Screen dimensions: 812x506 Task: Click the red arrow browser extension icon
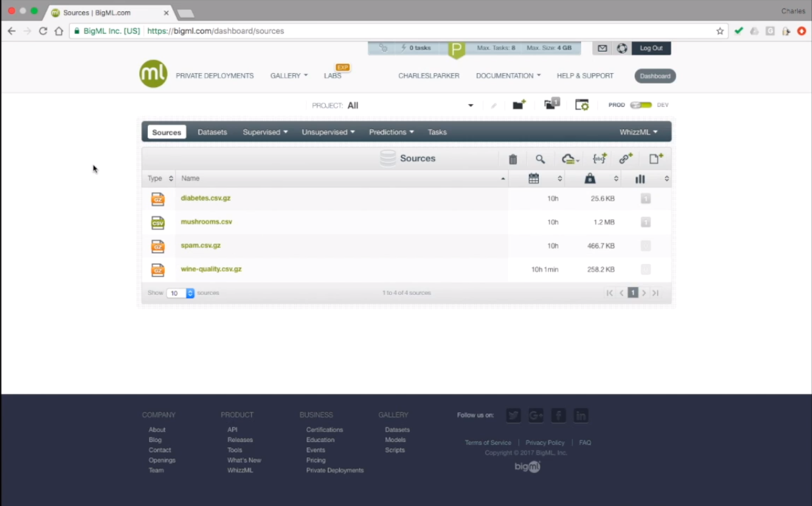[x=802, y=31]
